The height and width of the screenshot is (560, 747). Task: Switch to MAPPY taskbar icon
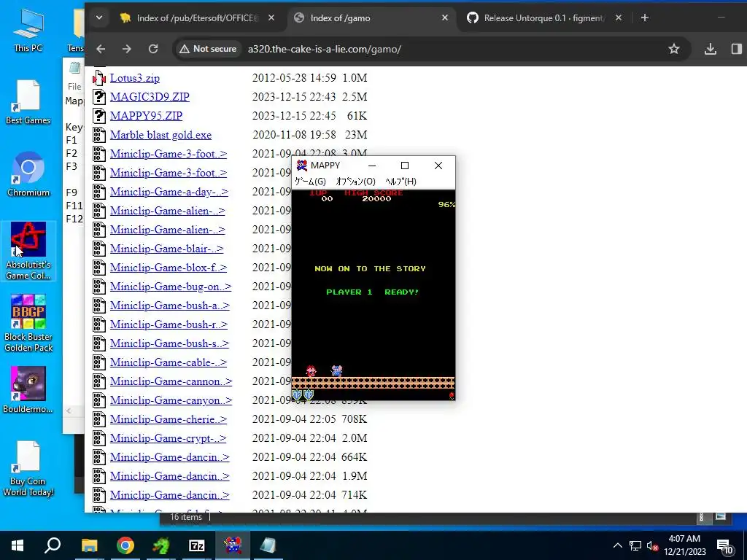pyautogui.click(x=233, y=545)
